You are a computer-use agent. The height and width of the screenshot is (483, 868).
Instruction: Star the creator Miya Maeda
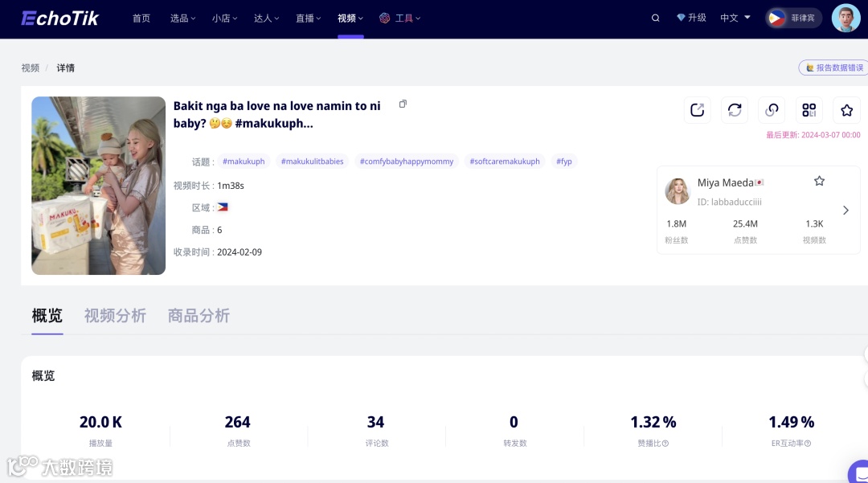819,181
